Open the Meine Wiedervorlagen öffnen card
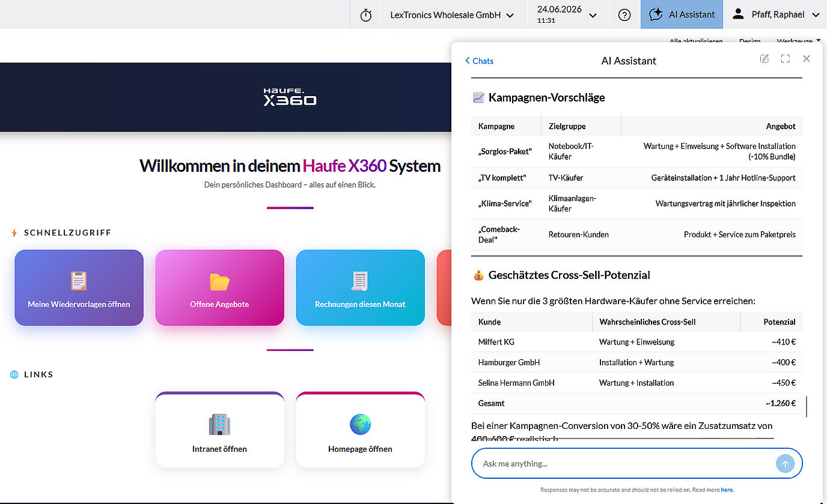 [79, 288]
